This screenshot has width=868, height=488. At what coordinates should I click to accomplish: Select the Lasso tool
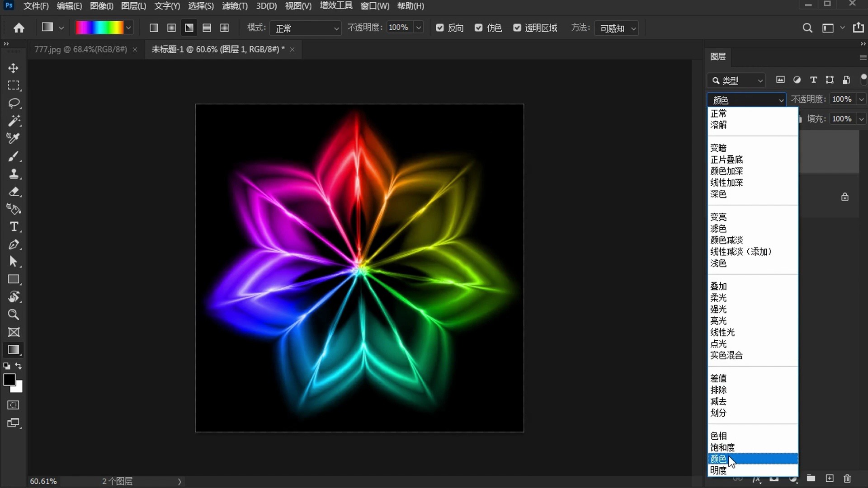tap(14, 103)
